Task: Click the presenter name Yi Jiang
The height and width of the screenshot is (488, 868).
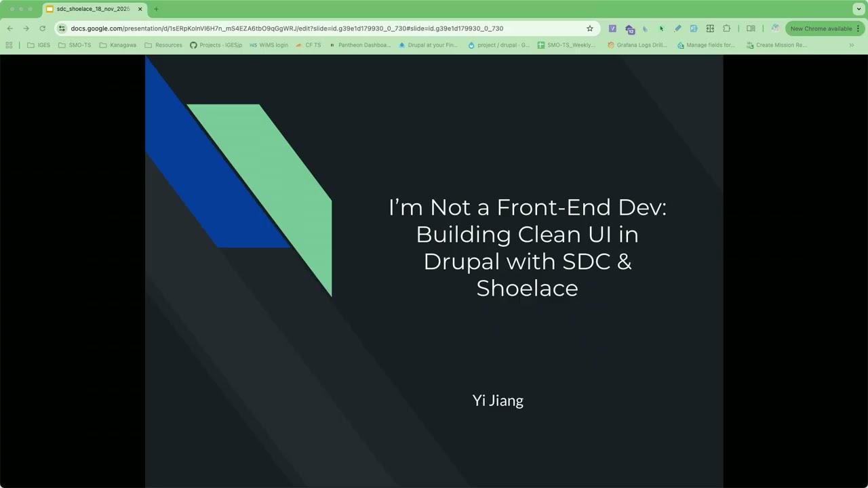Action: click(498, 401)
